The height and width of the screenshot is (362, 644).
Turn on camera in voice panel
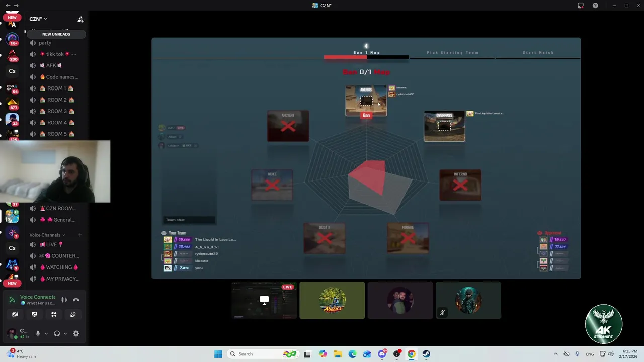tap(15, 314)
